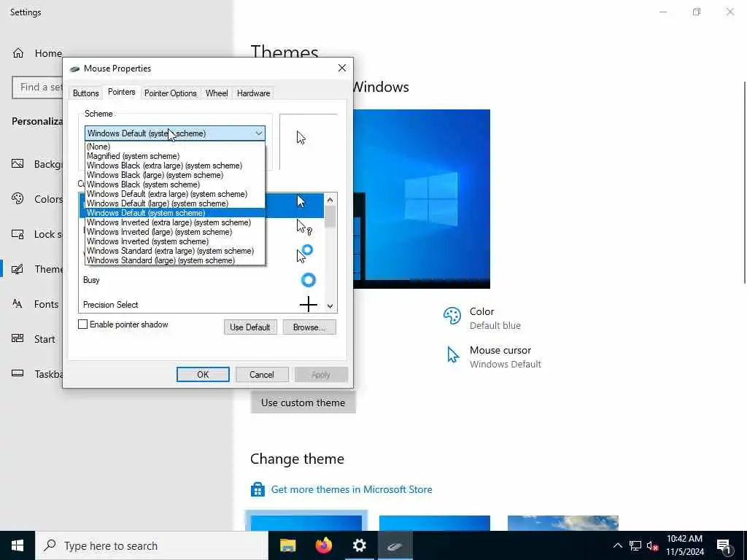Viewport: 747px width, 560px height.
Task: Choose Windows Inverted (extra large) scheme
Action: click(175, 222)
